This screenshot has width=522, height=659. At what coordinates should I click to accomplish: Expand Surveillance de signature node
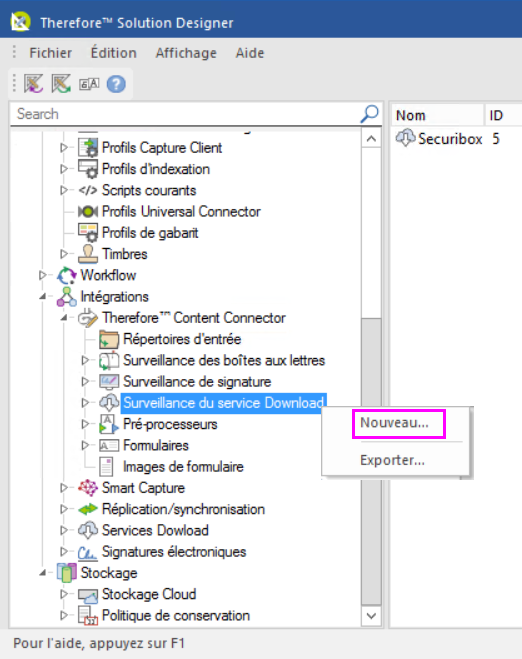[85, 382]
